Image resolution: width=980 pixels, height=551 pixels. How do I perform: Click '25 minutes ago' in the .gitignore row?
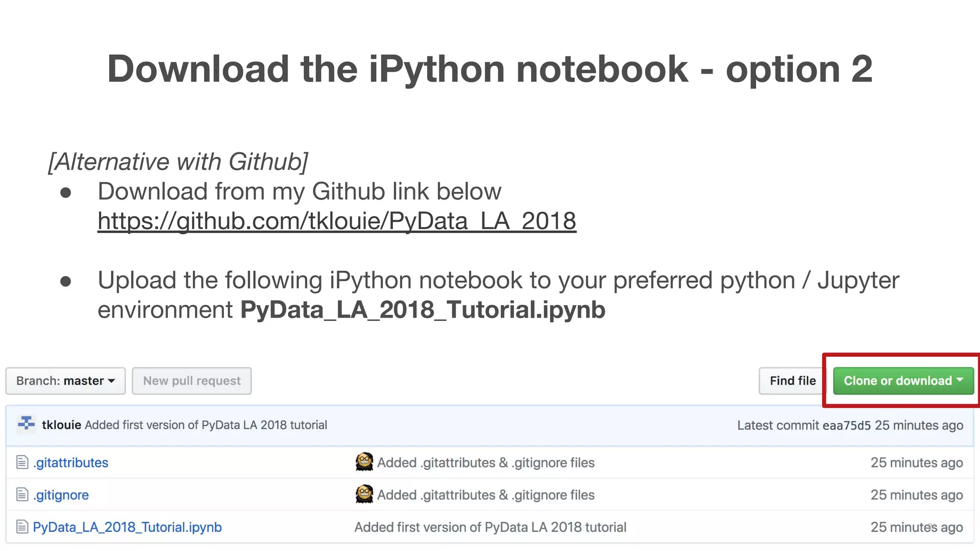click(916, 495)
